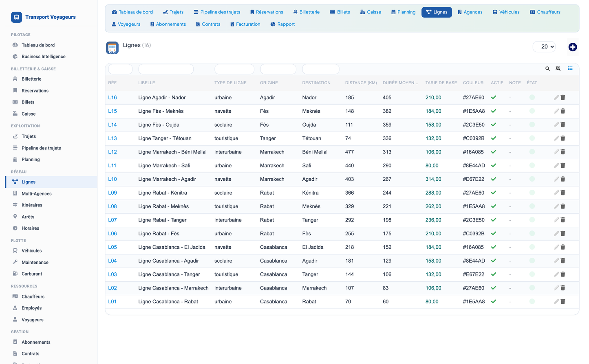Click edit pencil for line L15

(x=556, y=111)
